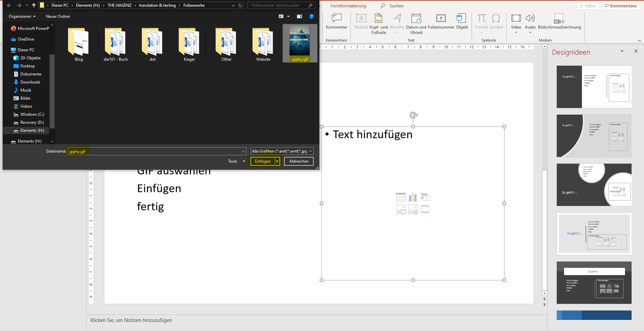Select Dokumente in the navigation tree

31,74
